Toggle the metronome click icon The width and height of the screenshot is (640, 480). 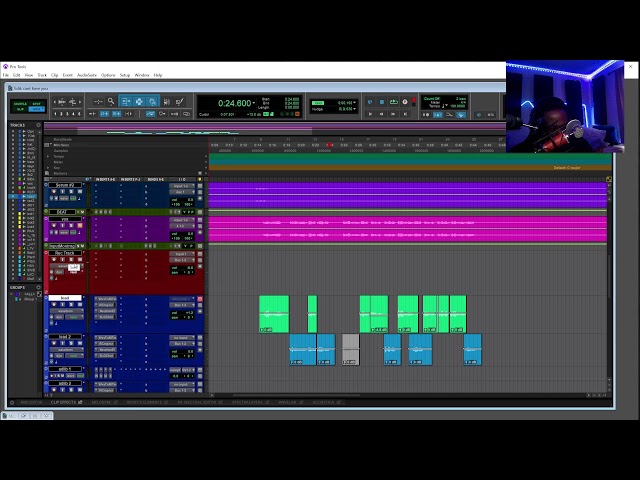(438, 115)
